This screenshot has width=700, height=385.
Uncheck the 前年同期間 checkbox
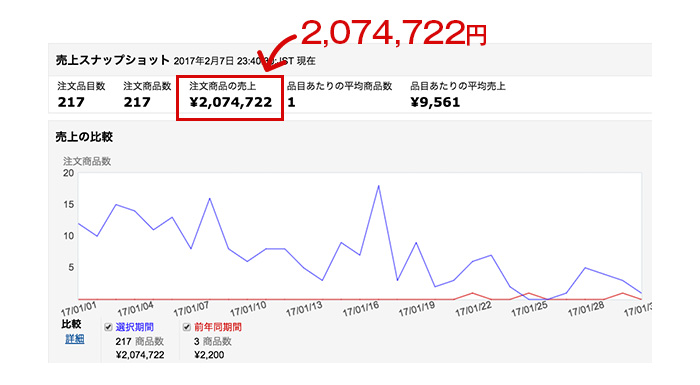187,327
